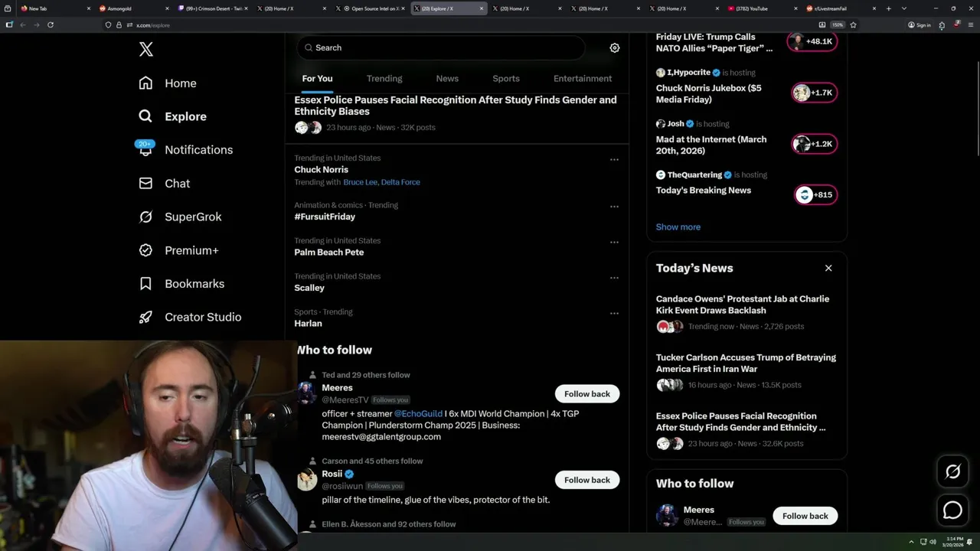Open Rosii profile avatar
980x551 pixels.
coord(307,480)
